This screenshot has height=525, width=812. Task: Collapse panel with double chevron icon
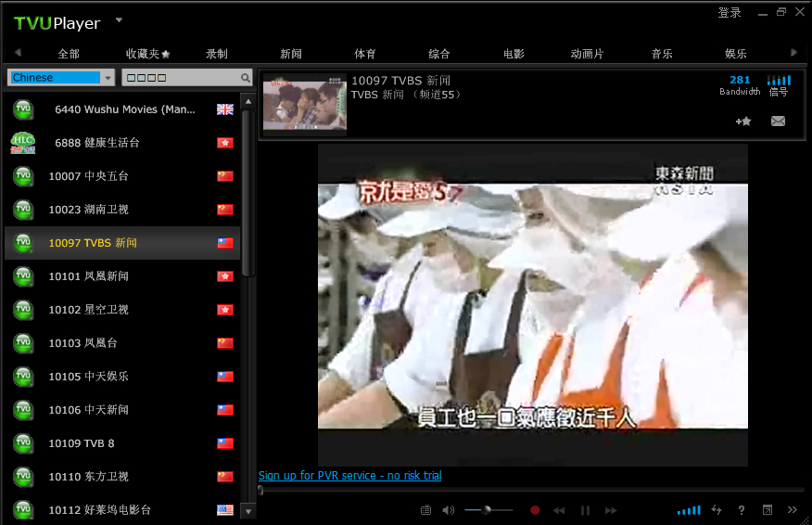pos(793,510)
